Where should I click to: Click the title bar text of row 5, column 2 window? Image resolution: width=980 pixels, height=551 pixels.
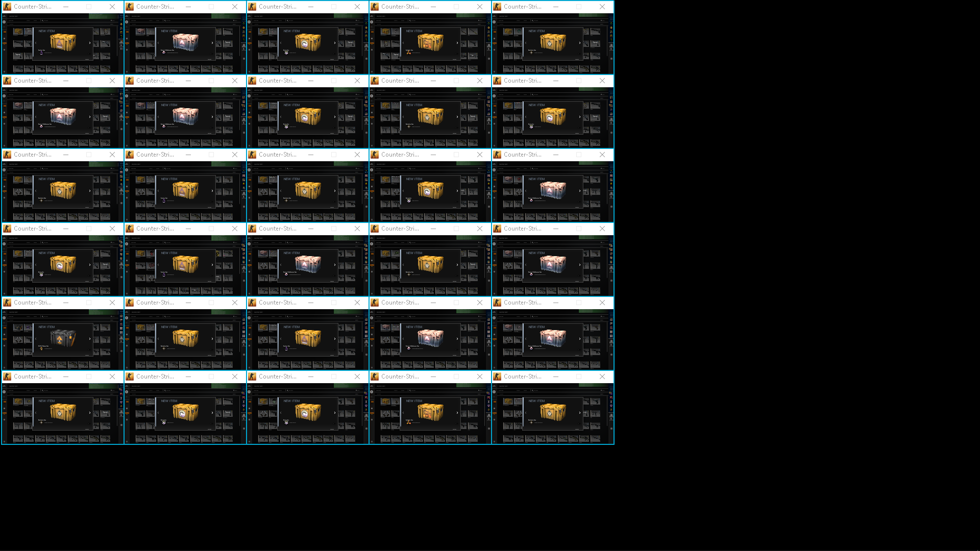click(155, 303)
